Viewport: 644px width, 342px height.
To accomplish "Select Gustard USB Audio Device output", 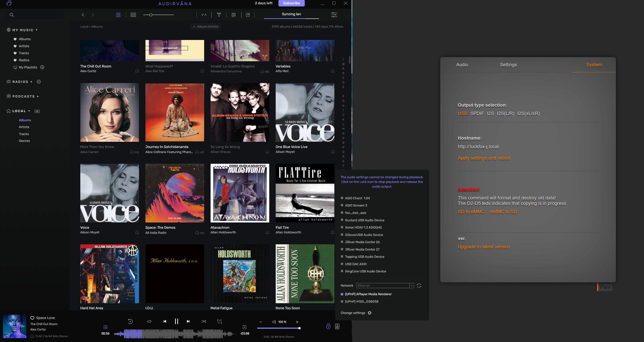I will [364, 220].
